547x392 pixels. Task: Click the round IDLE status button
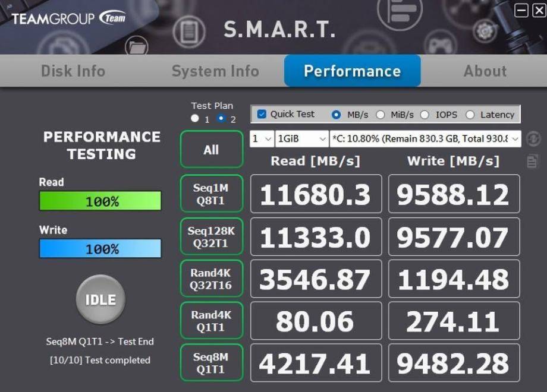[x=100, y=299]
